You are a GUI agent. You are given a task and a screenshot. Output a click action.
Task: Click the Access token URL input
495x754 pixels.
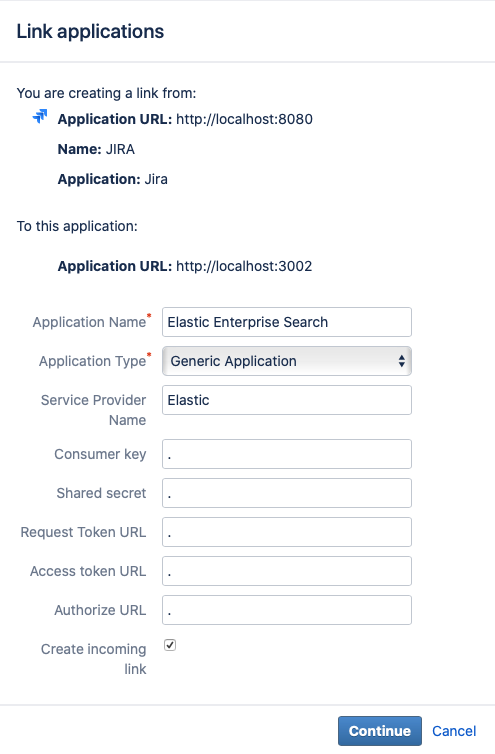(x=287, y=571)
